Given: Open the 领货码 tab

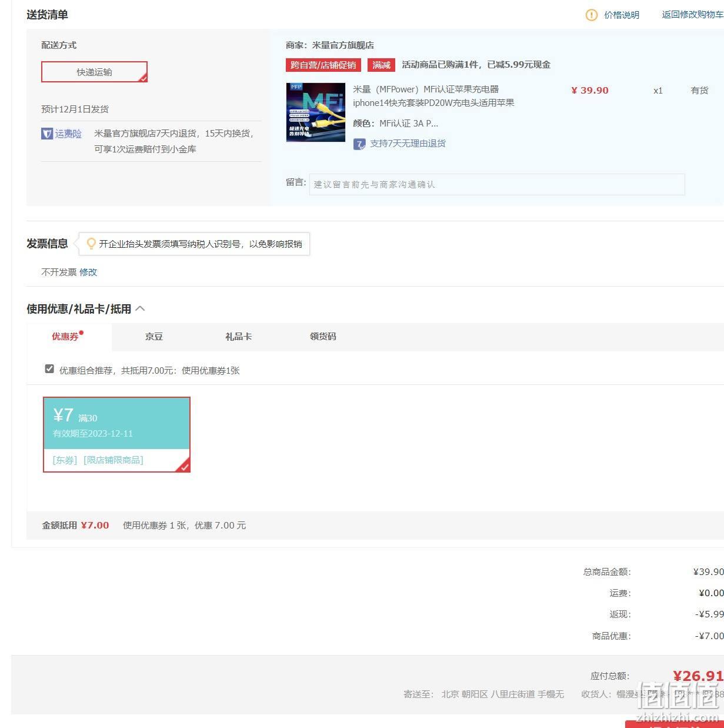Looking at the screenshot, I should [x=323, y=336].
